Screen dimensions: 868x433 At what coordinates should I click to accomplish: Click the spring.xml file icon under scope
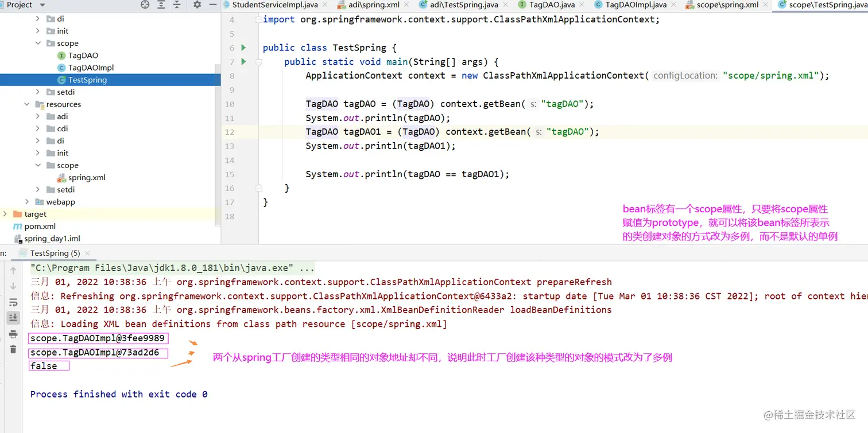click(x=61, y=178)
